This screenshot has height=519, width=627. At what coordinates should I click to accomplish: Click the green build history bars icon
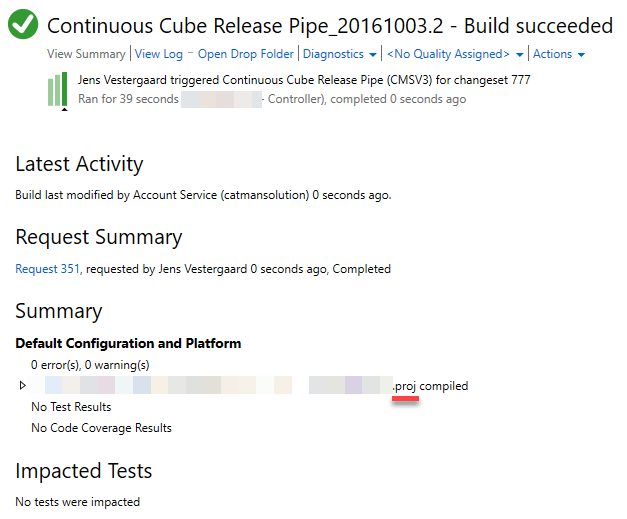[57, 89]
